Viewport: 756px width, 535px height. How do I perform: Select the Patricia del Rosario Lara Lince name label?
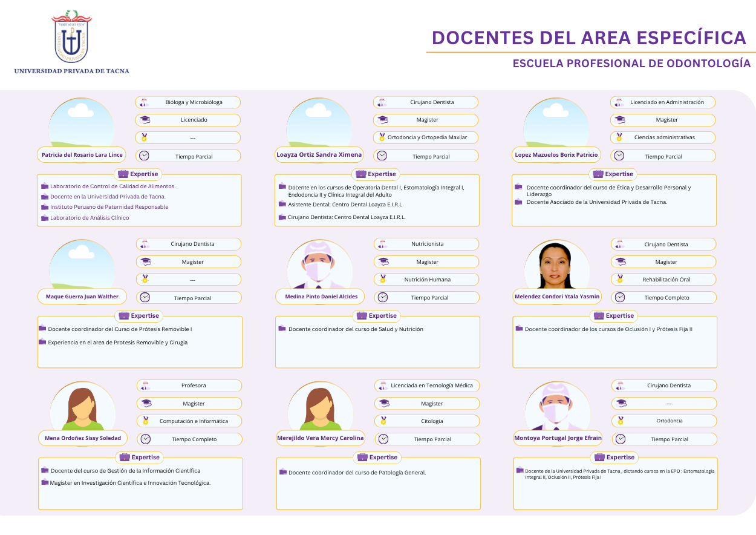82,155
